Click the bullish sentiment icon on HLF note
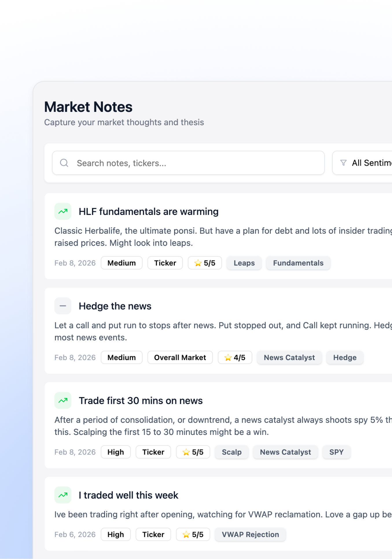 (63, 211)
